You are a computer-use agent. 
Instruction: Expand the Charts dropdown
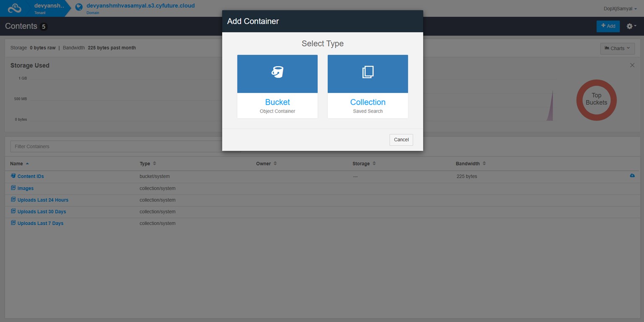click(617, 48)
